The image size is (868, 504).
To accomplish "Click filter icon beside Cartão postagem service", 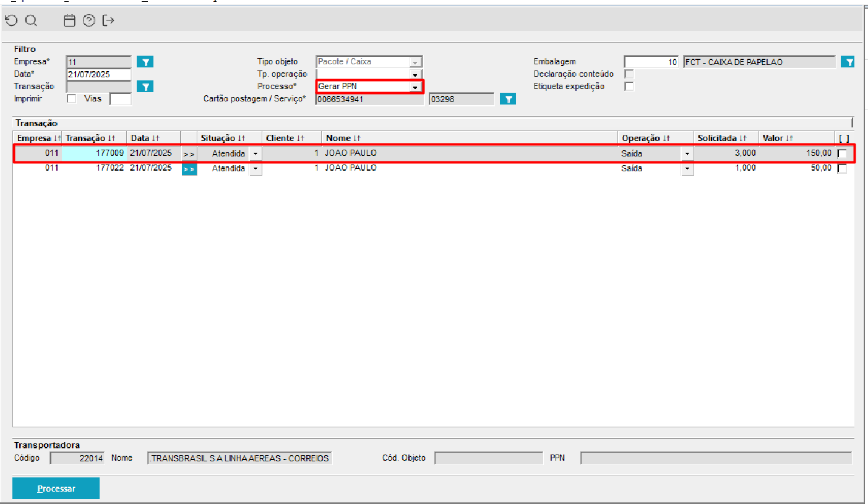I will (507, 98).
